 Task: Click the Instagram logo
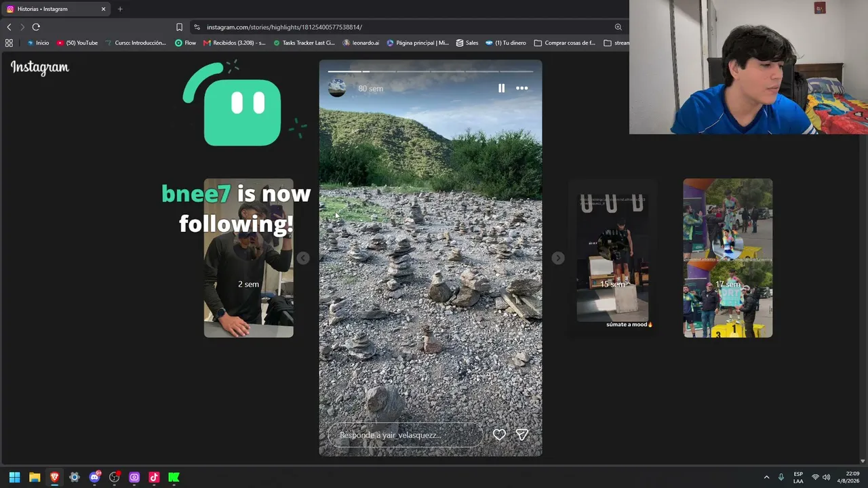[x=40, y=67]
